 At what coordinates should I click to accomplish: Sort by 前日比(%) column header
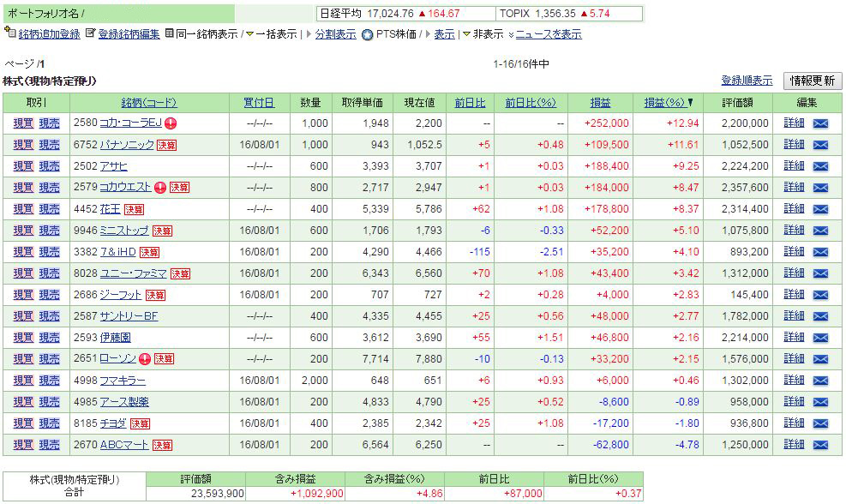531,103
